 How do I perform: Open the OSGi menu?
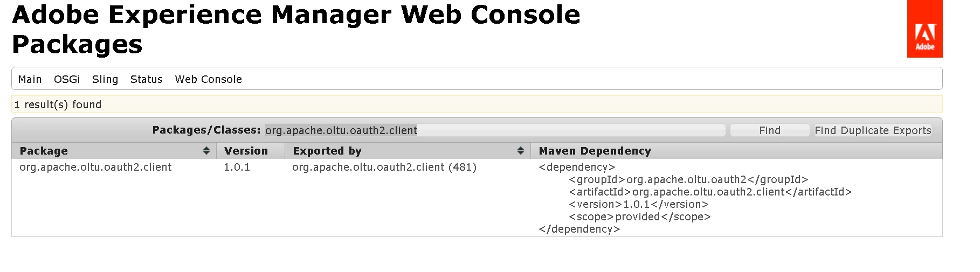[x=67, y=79]
